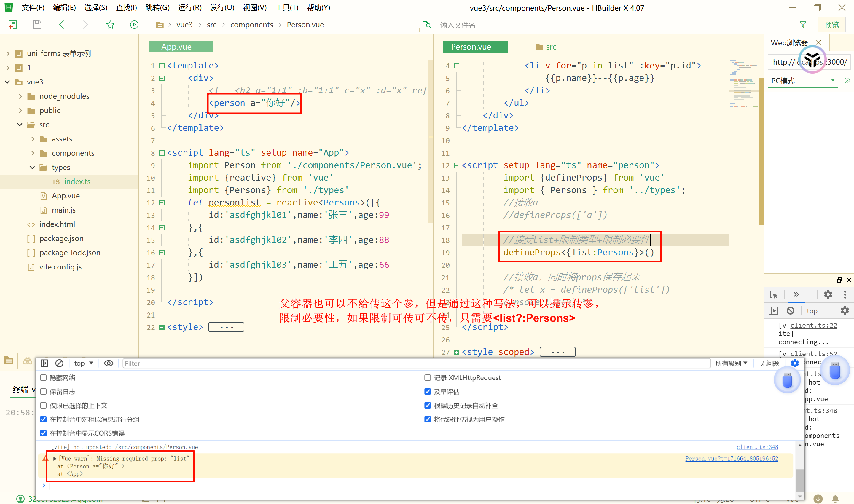The width and height of the screenshot is (854, 504).
Task: Open the 运行(R) menu
Action: 189,7
